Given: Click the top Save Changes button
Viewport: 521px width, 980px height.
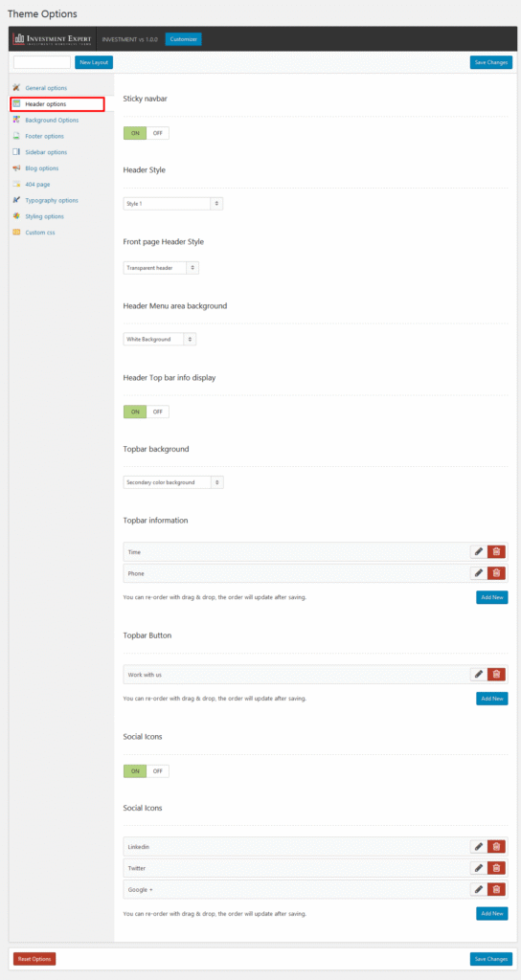Looking at the screenshot, I should pos(491,62).
